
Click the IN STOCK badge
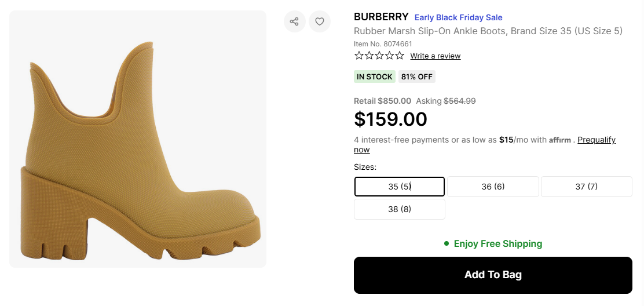(x=374, y=76)
